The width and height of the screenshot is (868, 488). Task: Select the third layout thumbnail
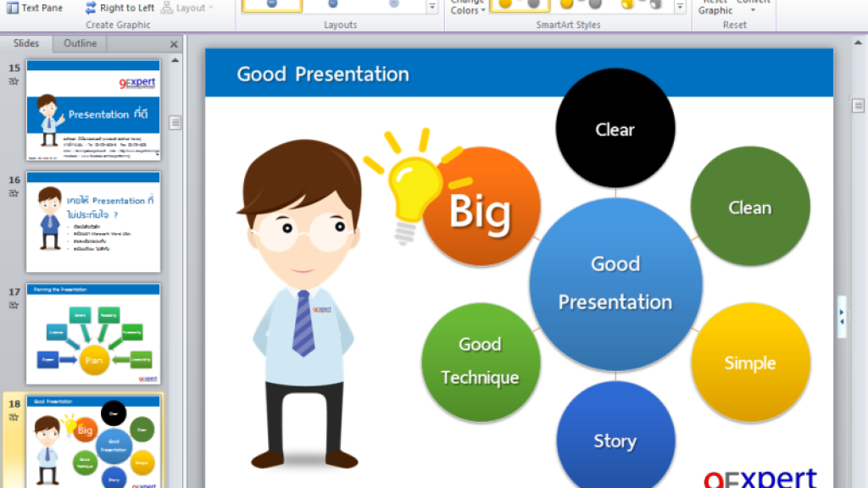393,6
